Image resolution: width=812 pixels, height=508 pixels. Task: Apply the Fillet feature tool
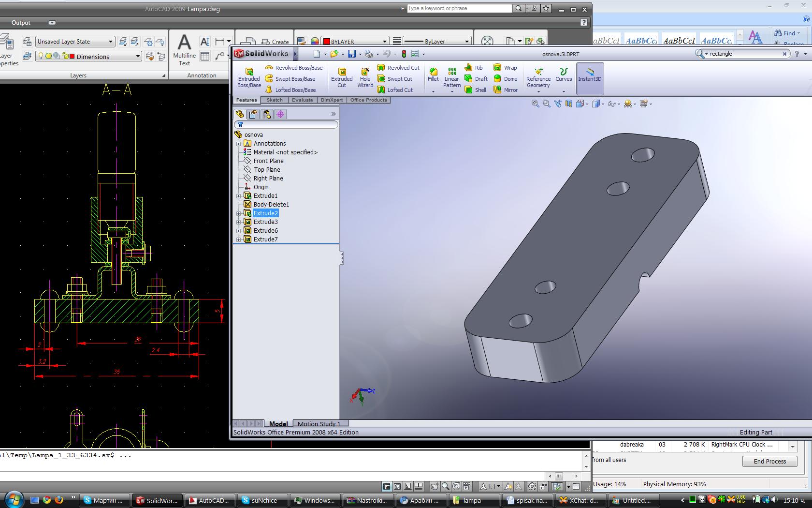pos(433,75)
